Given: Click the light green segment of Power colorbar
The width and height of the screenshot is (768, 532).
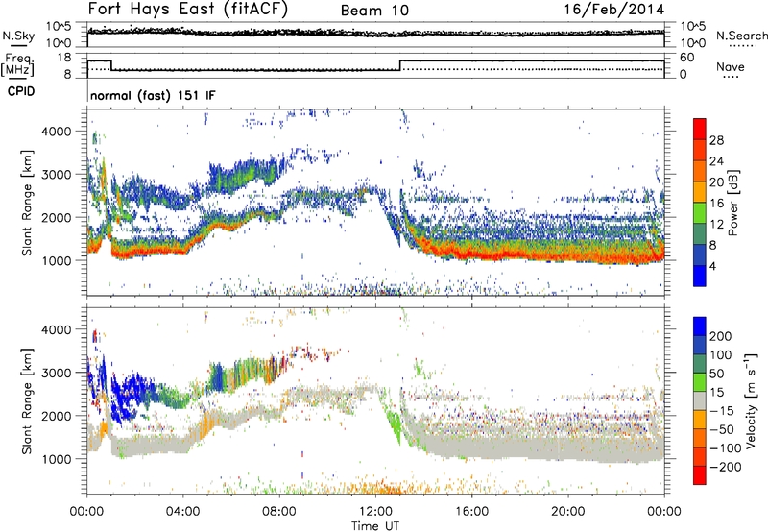Looking at the screenshot, I should [700, 213].
